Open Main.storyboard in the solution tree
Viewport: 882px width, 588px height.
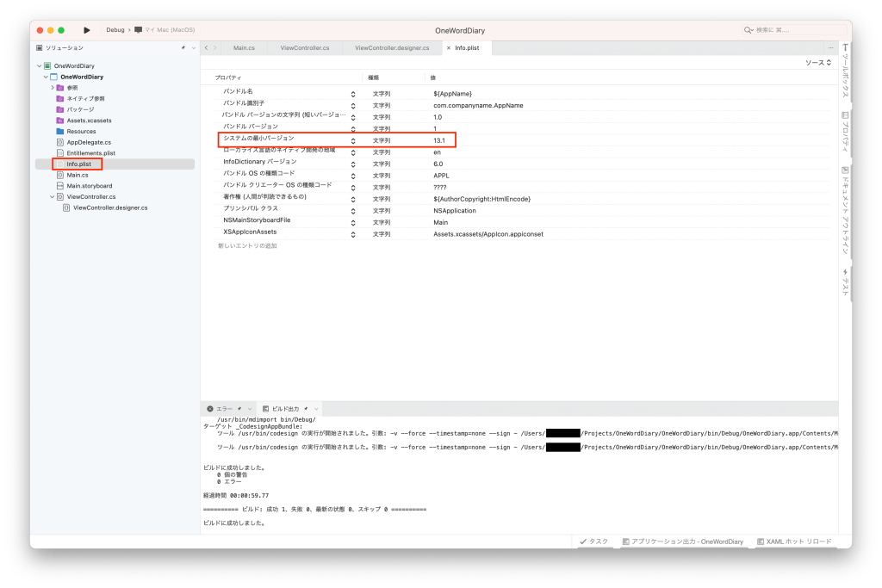pos(89,186)
